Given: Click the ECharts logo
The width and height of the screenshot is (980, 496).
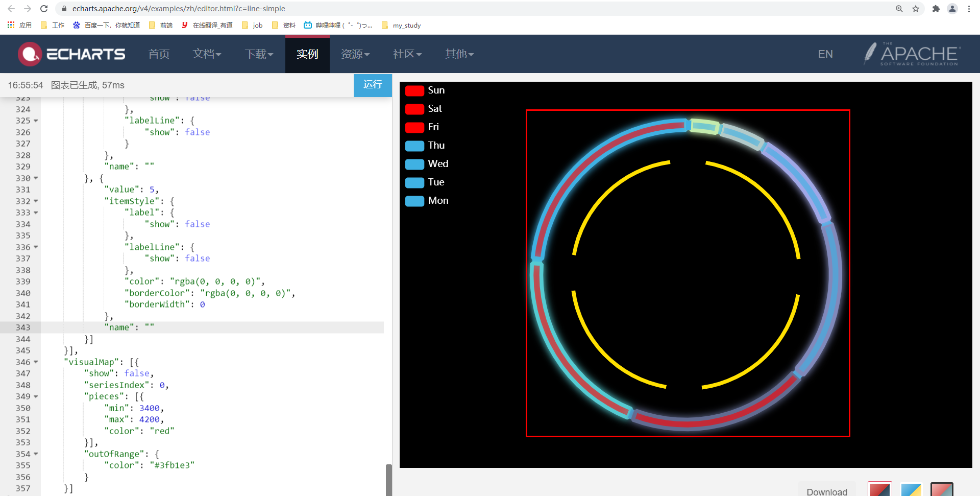Looking at the screenshot, I should pyautogui.click(x=71, y=54).
